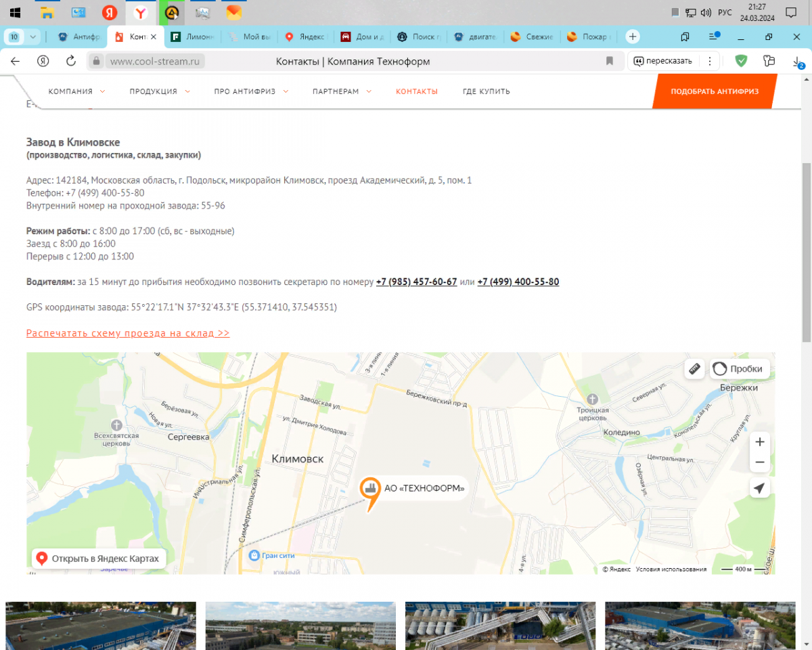Open the first factory aerial photo thumbnail
Image resolution: width=812 pixels, height=650 pixels.
pos(101,626)
